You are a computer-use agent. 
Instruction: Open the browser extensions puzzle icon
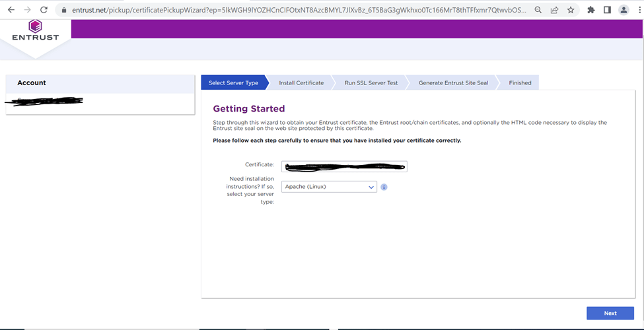point(591,10)
